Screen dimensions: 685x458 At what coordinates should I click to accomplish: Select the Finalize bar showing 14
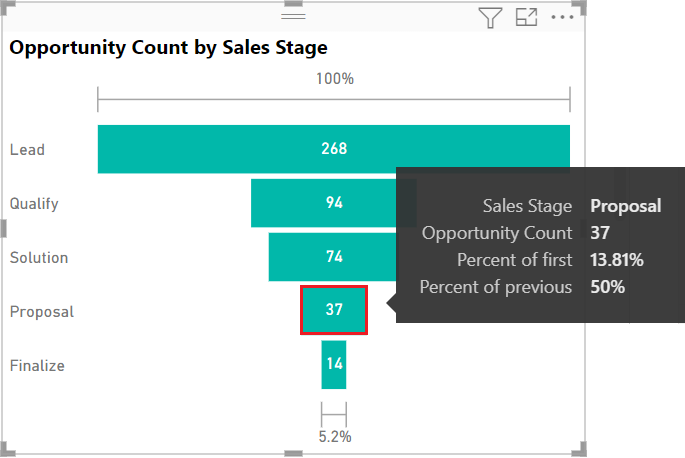(334, 365)
